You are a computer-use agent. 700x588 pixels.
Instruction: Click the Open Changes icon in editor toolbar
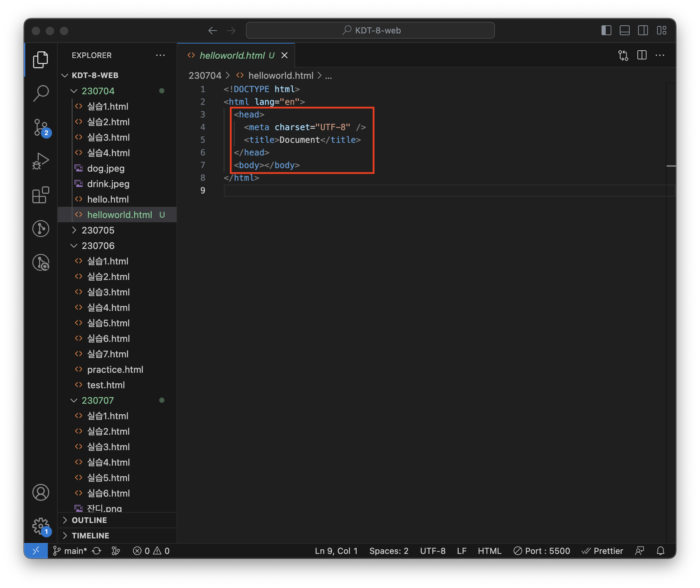[x=623, y=55]
